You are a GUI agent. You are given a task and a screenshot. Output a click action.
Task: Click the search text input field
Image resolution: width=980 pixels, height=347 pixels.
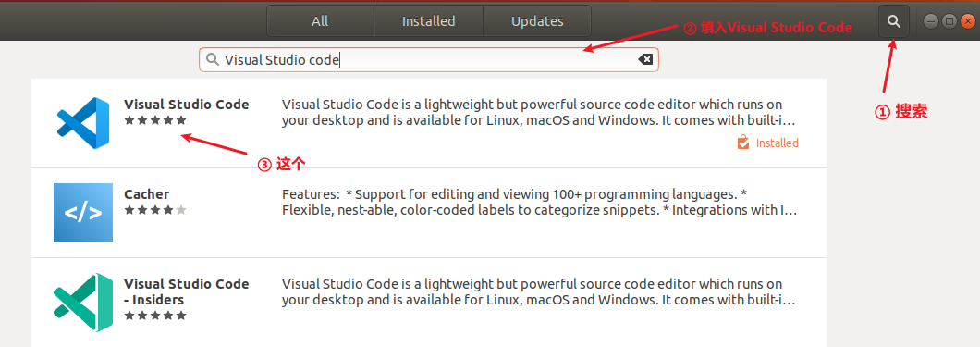429,60
